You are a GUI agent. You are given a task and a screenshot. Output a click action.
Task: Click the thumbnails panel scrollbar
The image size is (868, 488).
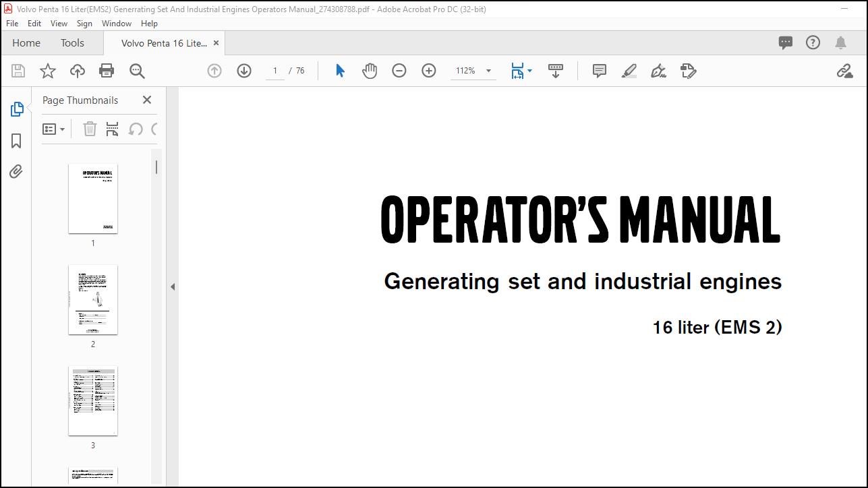156,166
